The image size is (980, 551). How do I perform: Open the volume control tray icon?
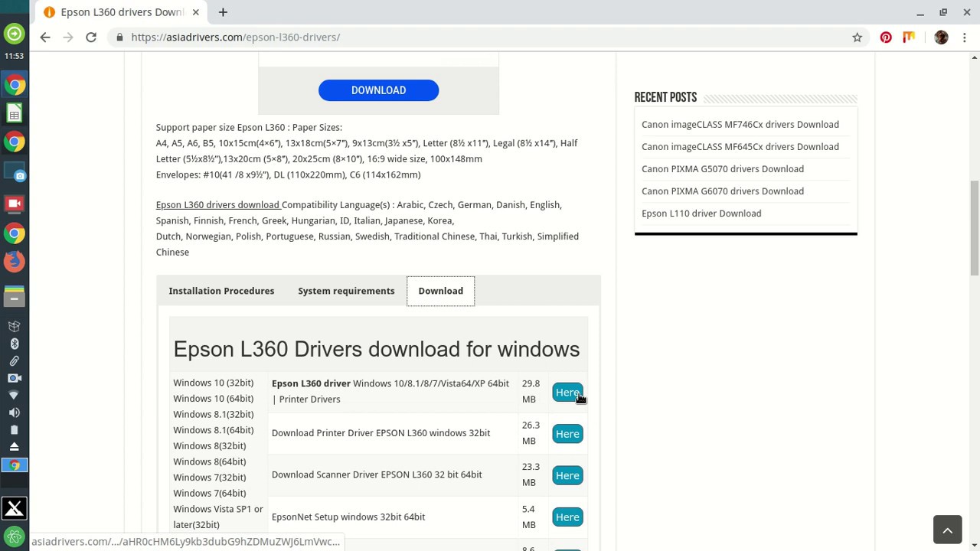click(x=14, y=412)
